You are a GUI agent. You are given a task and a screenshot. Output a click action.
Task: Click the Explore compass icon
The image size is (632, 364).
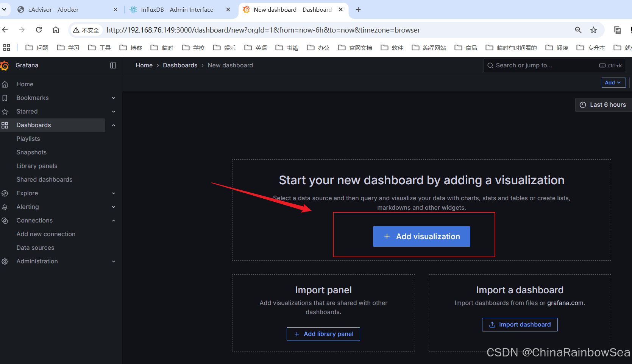point(5,193)
